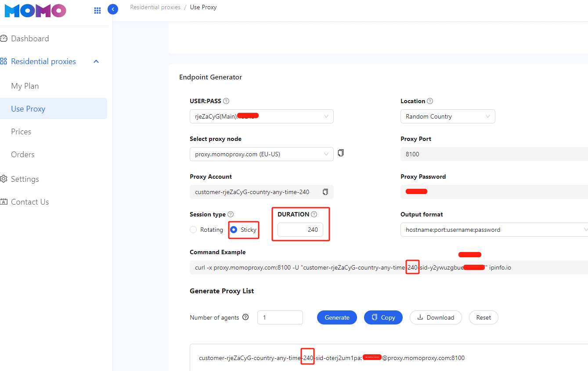Click the Generate button
The image size is (588, 371).
point(337,317)
